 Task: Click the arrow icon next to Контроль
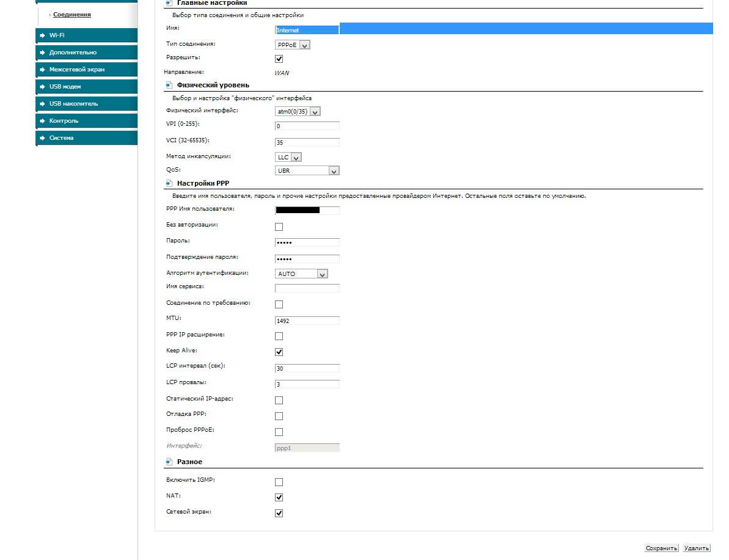coord(42,121)
